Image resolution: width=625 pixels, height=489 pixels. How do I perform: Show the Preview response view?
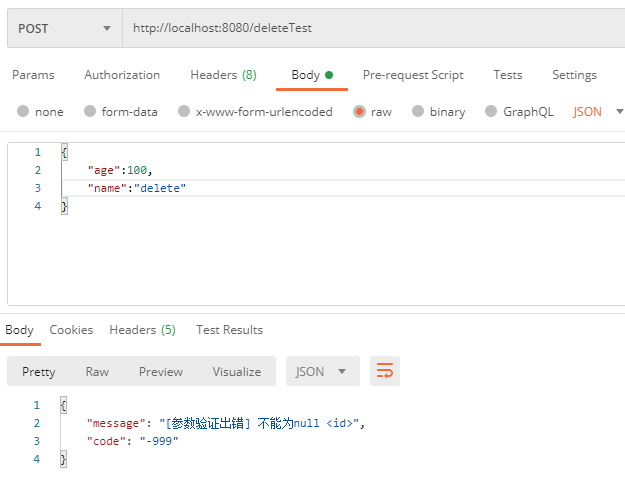point(161,371)
